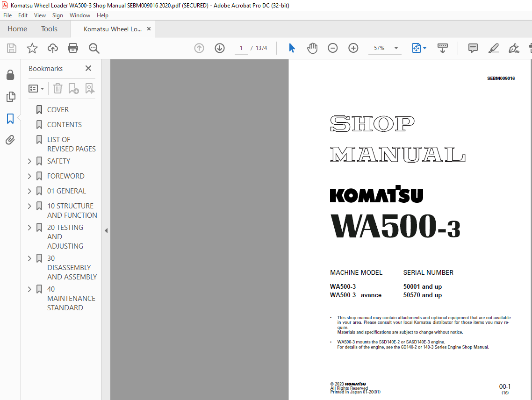532x400 pixels.
Task: Open the File menu
Action: [x=7, y=15]
